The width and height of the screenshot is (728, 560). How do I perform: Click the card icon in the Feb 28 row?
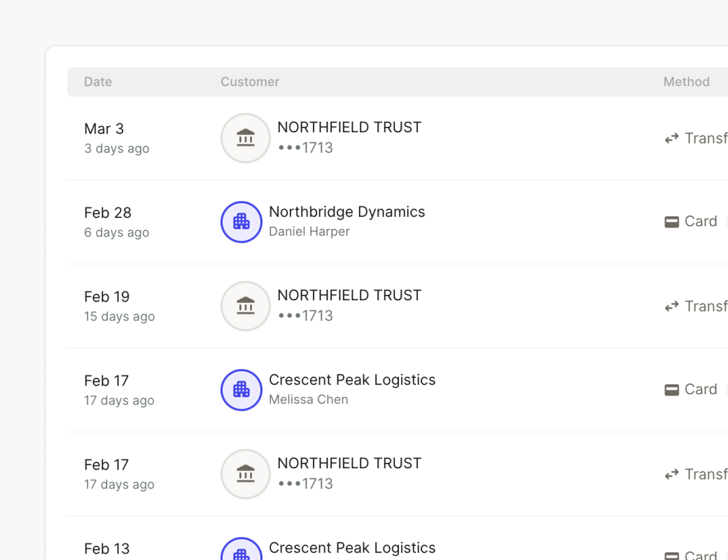coord(672,222)
